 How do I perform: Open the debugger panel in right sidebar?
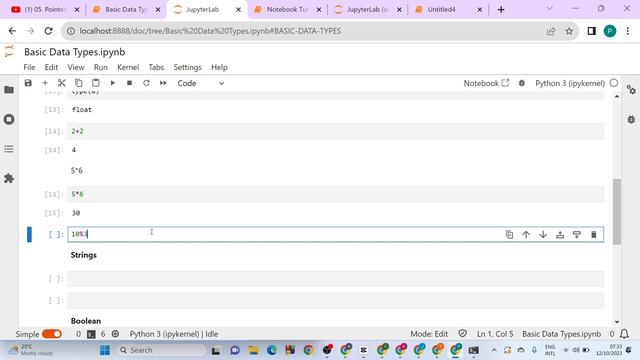[631, 119]
